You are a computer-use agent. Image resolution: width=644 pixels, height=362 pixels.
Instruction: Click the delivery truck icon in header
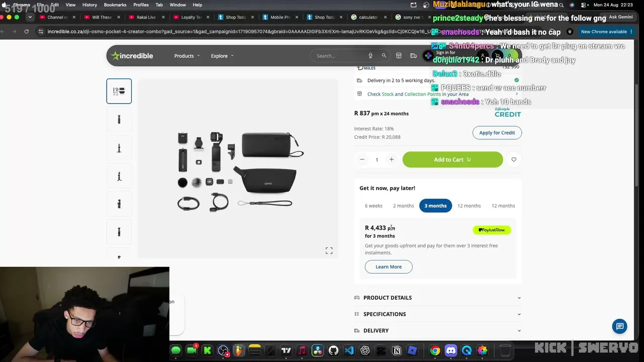click(414, 56)
